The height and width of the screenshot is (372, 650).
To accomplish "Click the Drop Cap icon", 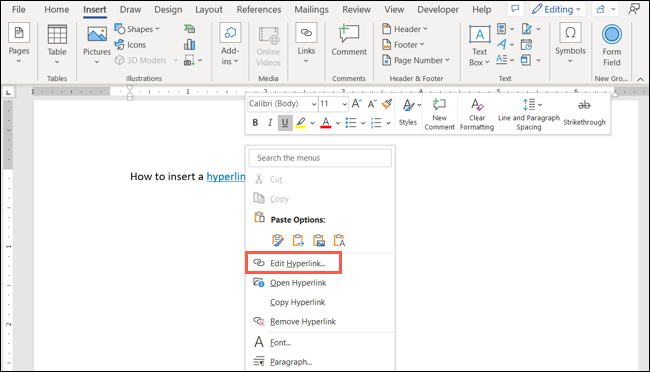I will pyautogui.click(x=502, y=60).
